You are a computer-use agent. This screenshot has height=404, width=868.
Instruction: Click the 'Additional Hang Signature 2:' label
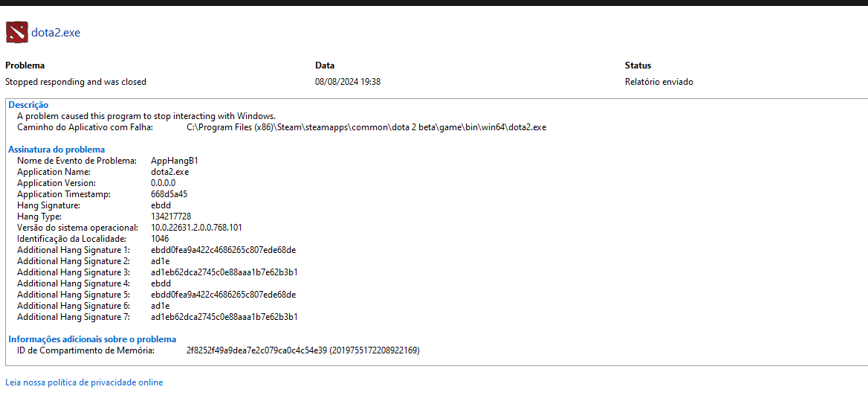pos(74,261)
